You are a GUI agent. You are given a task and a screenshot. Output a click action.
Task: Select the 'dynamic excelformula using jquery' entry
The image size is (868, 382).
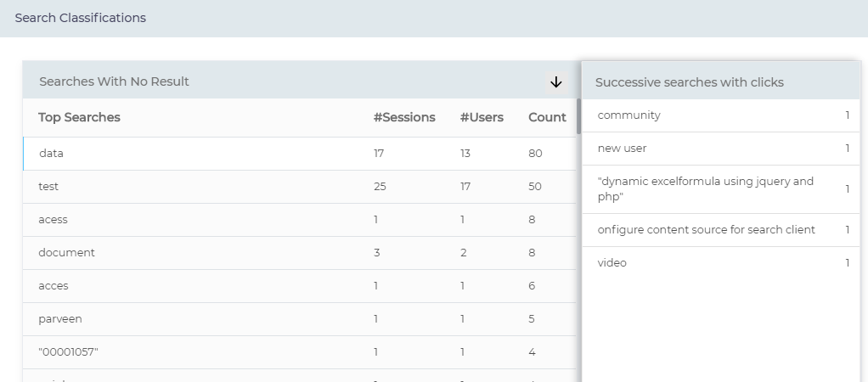705,188
